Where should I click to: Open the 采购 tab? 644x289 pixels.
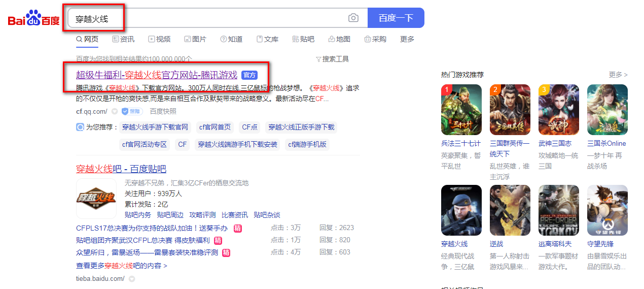(375, 39)
